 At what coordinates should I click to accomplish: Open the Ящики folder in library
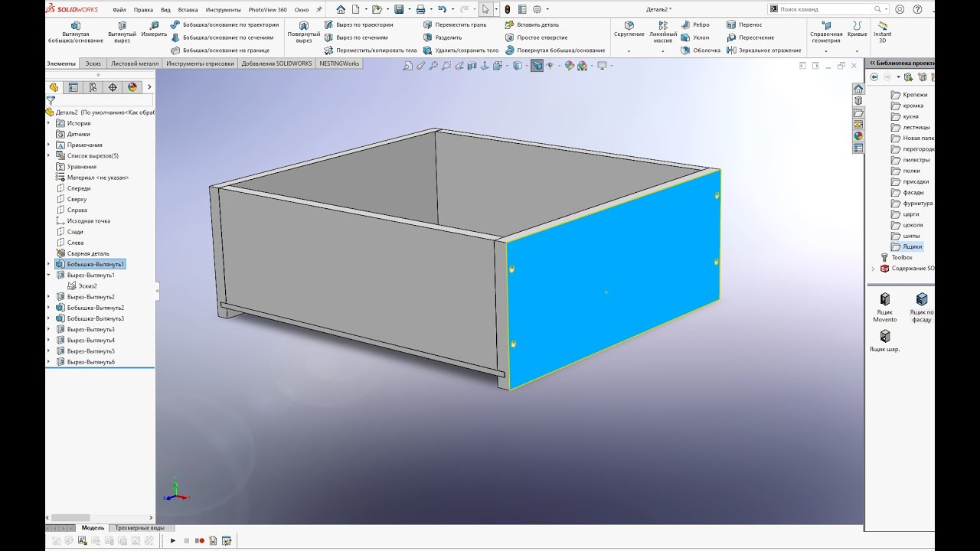(x=907, y=246)
